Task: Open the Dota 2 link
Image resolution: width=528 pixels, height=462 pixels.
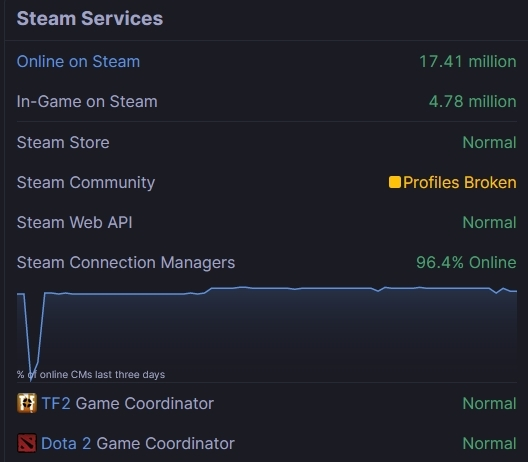Action: pos(66,443)
